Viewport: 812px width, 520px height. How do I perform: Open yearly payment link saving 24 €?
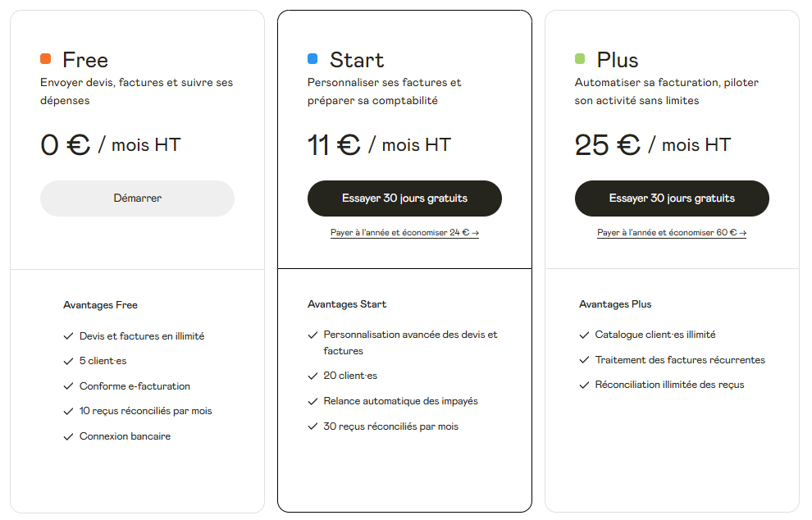coord(404,233)
